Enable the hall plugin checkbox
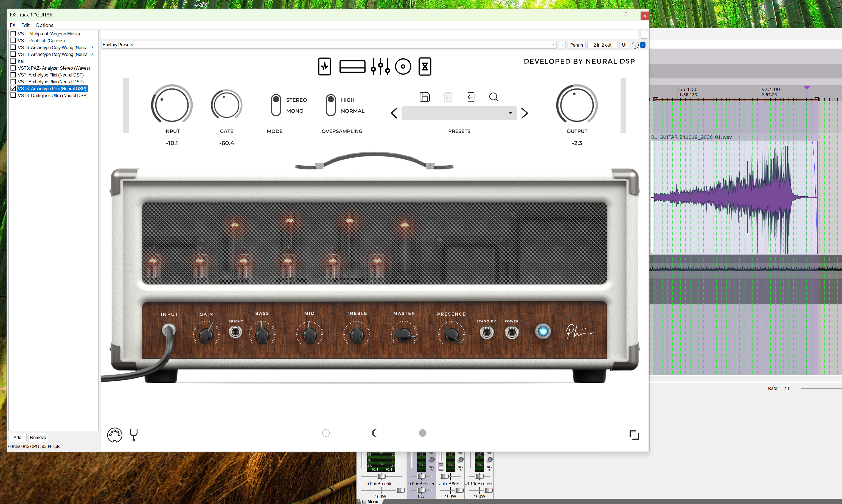Screen dimensions: 842x504 (13, 61)
